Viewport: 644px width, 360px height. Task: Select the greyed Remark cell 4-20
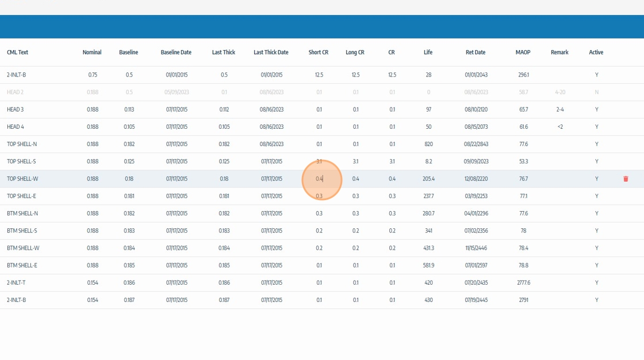click(560, 92)
